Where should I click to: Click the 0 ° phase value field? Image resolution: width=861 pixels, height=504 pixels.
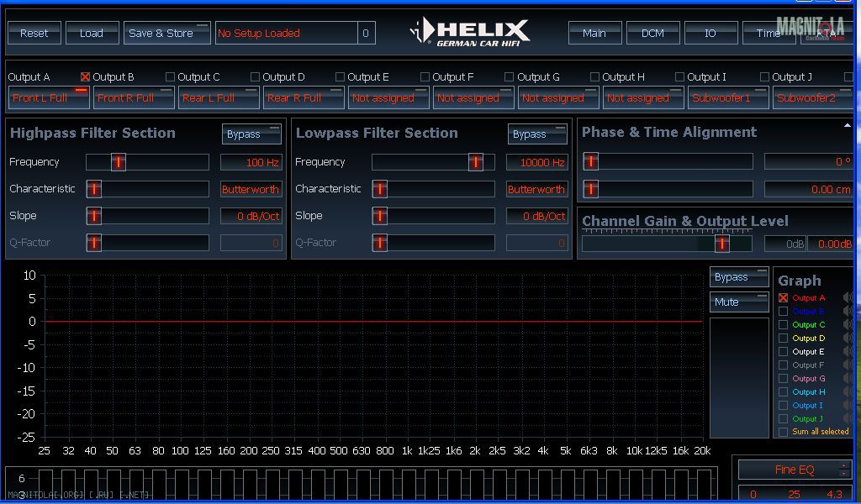coord(809,162)
